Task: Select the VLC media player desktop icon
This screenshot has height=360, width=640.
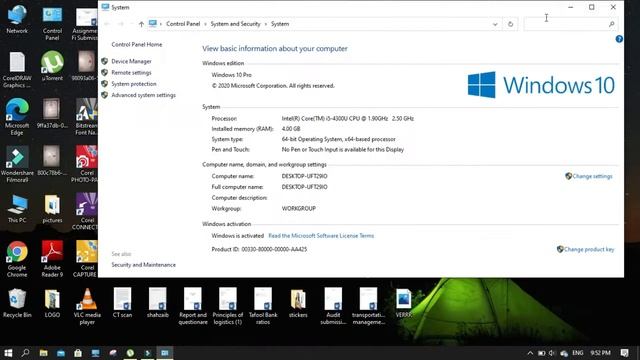Action: coord(87,307)
